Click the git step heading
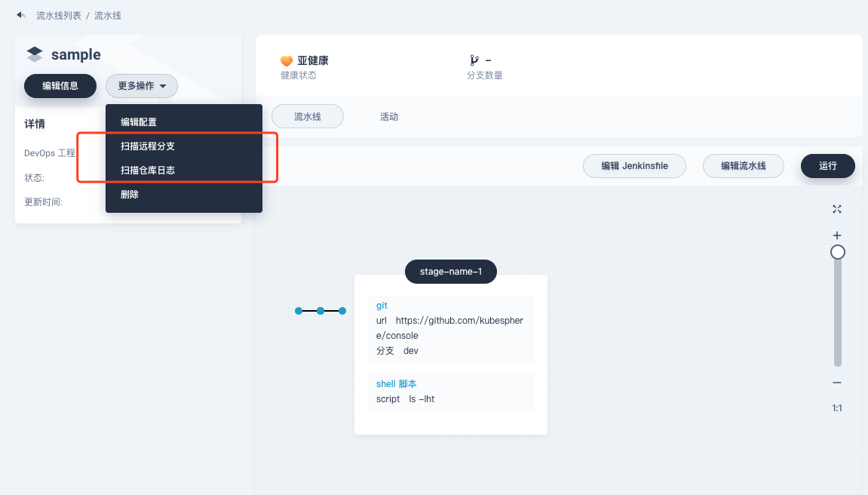 pyautogui.click(x=382, y=305)
